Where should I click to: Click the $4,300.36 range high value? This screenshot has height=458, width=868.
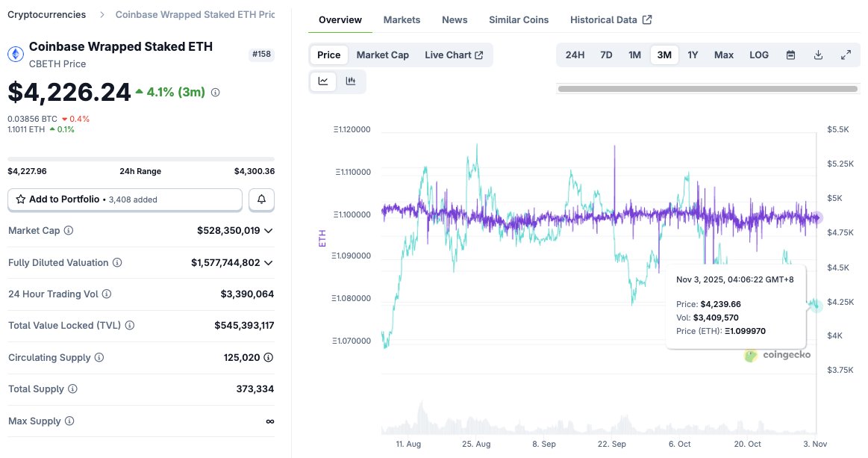(x=254, y=171)
